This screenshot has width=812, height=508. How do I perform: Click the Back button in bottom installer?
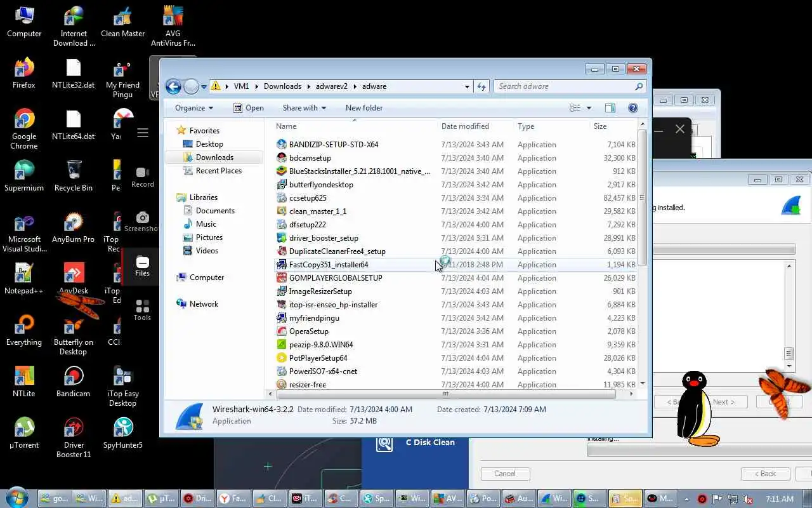[x=765, y=474]
